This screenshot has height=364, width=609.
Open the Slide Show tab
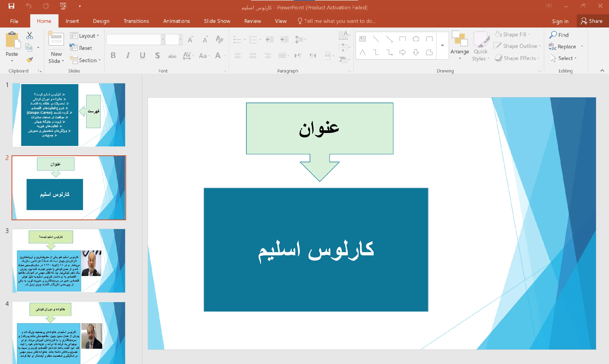coord(217,21)
